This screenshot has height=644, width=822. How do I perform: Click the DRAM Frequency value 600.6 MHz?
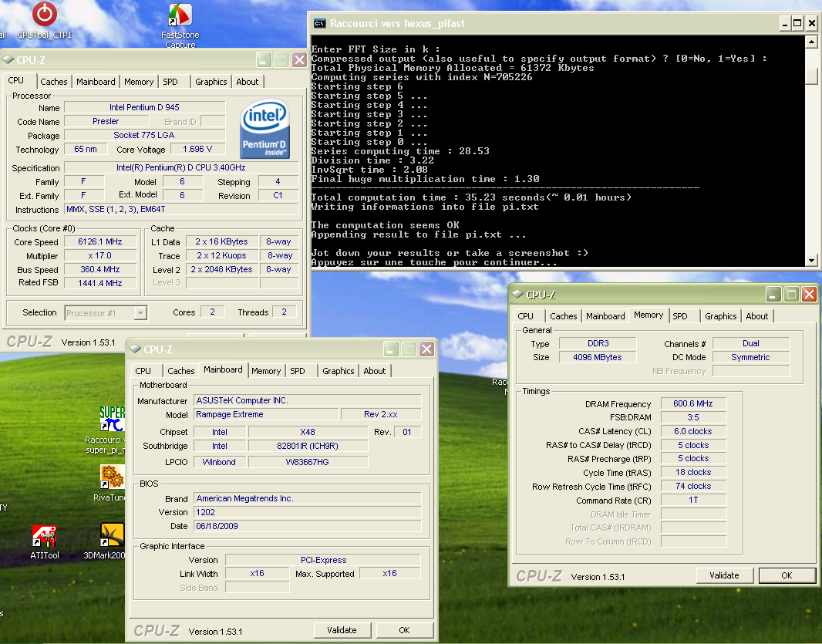[693, 403]
